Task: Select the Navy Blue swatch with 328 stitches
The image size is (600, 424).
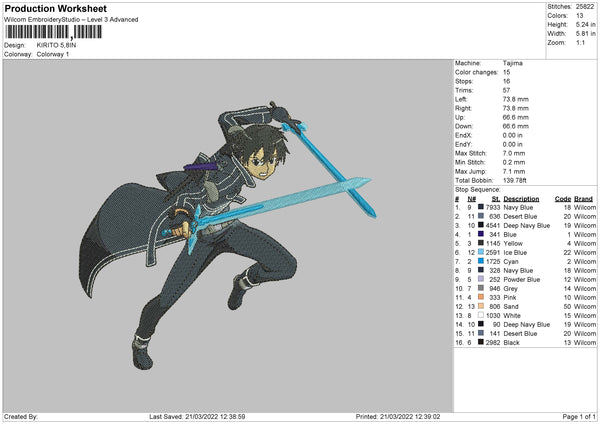Action: [x=481, y=270]
